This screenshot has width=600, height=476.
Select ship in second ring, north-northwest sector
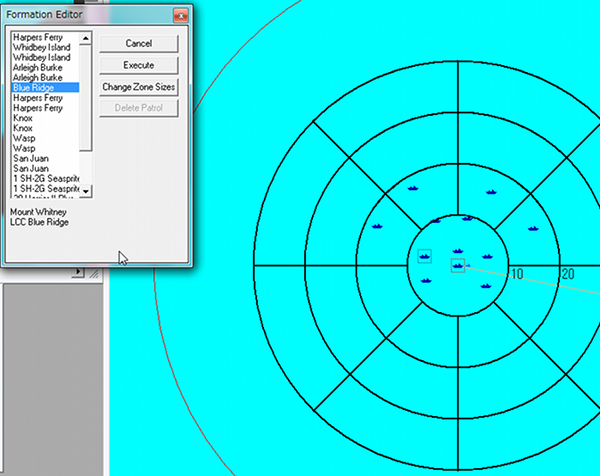pos(413,188)
